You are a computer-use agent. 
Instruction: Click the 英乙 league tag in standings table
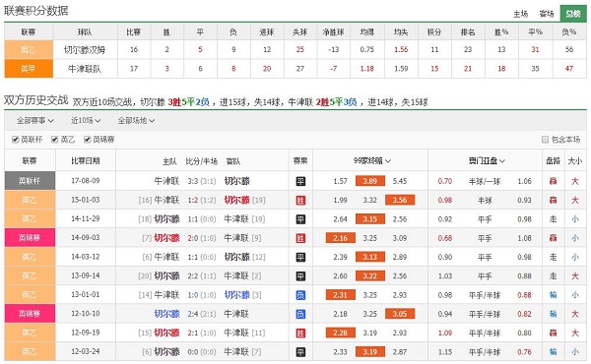click(x=29, y=50)
